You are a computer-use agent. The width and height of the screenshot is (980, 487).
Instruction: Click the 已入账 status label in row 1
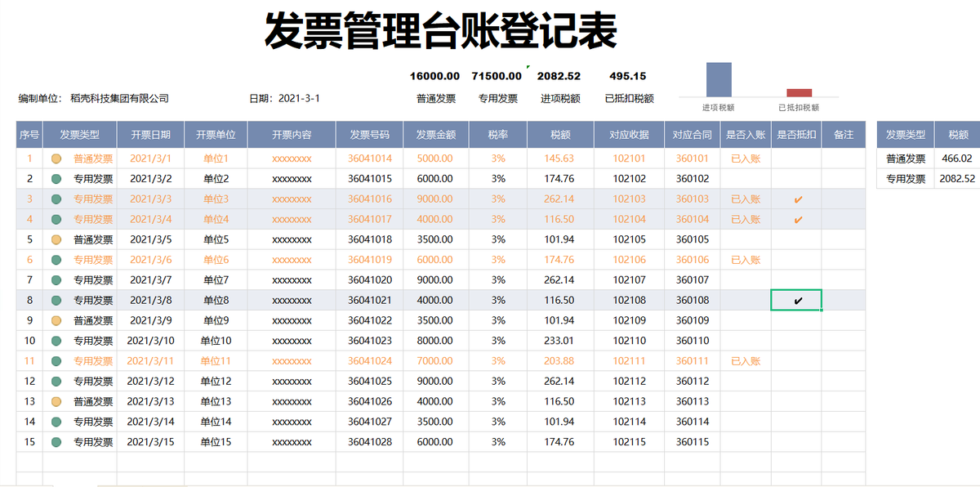point(745,158)
